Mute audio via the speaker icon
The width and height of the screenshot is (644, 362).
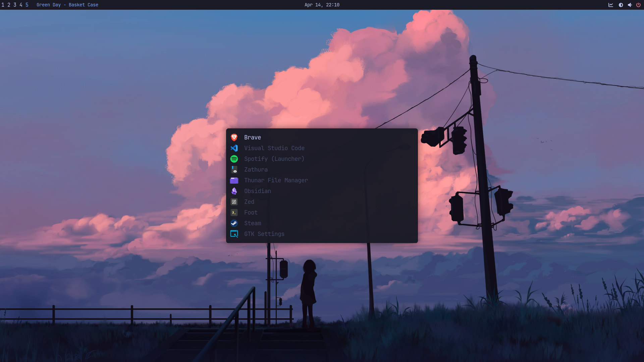[630, 5]
